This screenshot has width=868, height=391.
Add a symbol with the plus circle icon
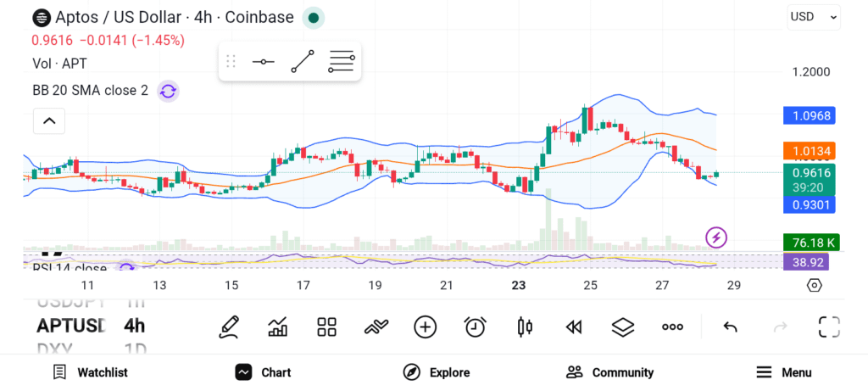coord(426,327)
